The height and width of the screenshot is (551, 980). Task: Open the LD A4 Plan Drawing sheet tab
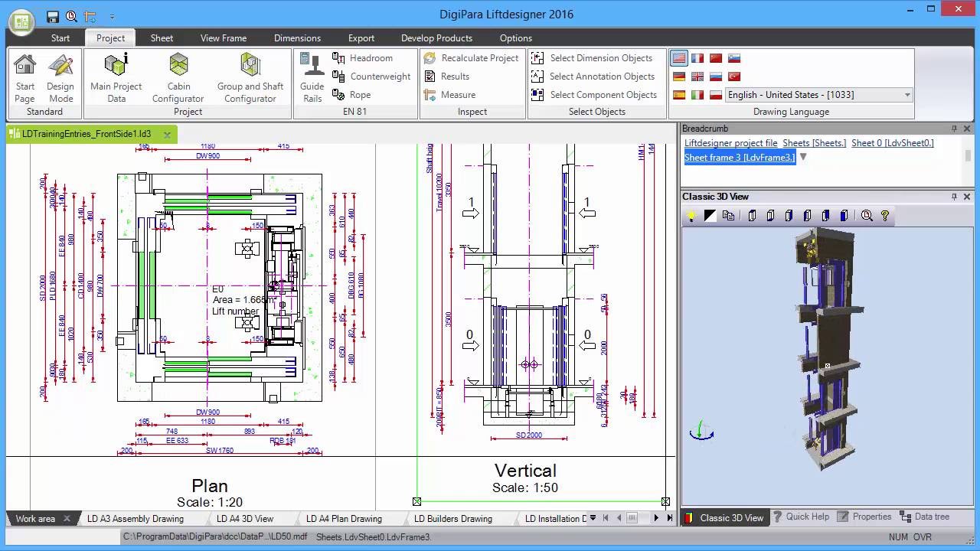click(344, 519)
